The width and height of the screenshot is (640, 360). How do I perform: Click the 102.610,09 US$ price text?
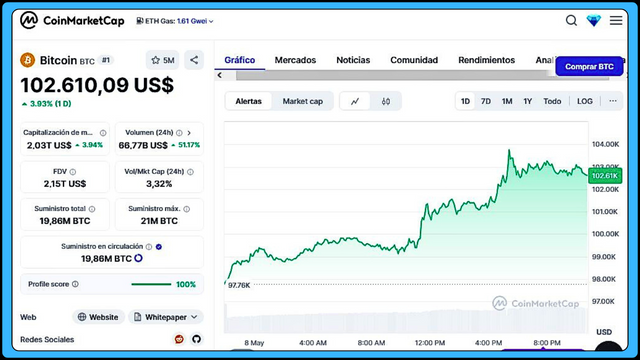(97, 85)
